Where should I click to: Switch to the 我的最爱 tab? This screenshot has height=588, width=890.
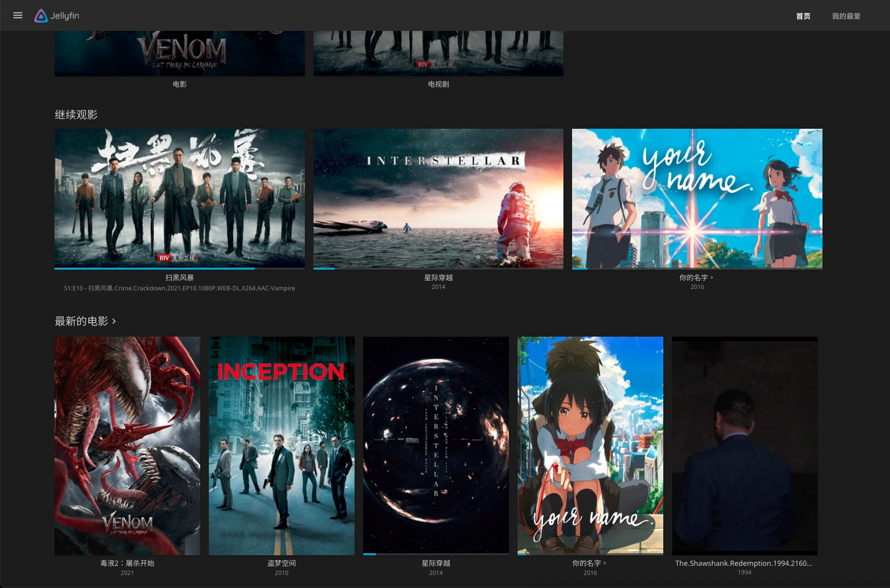pyautogui.click(x=846, y=16)
